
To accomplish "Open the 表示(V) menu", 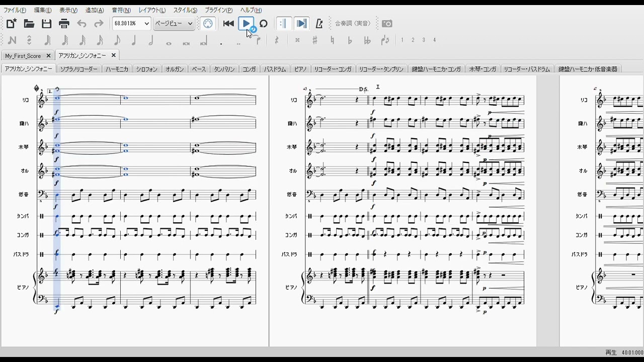I will click(68, 10).
